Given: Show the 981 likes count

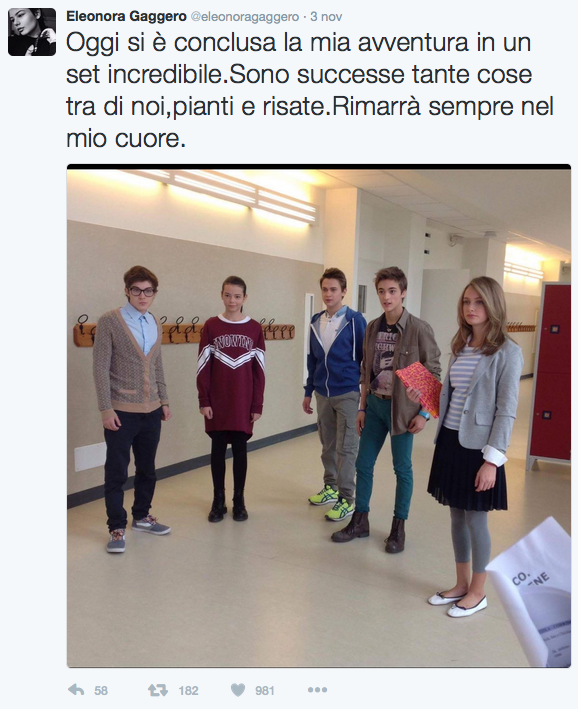Looking at the screenshot, I should pyautogui.click(x=265, y=690).
